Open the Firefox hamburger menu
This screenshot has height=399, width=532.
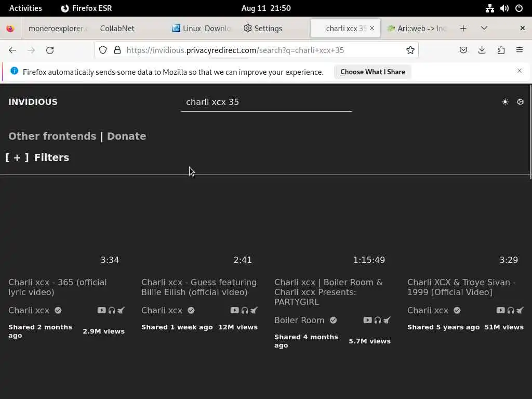520,50
